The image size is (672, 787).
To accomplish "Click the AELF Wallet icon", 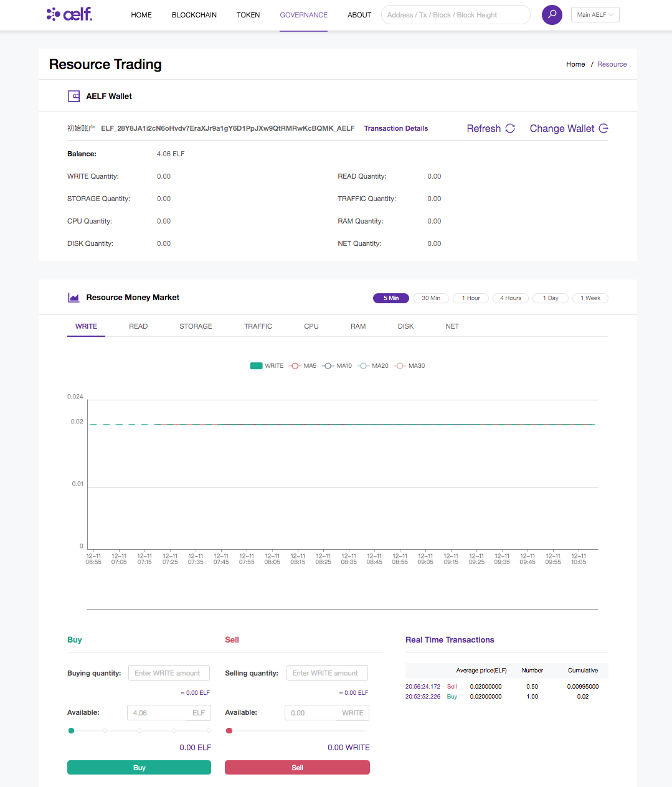I will (73, 96).
